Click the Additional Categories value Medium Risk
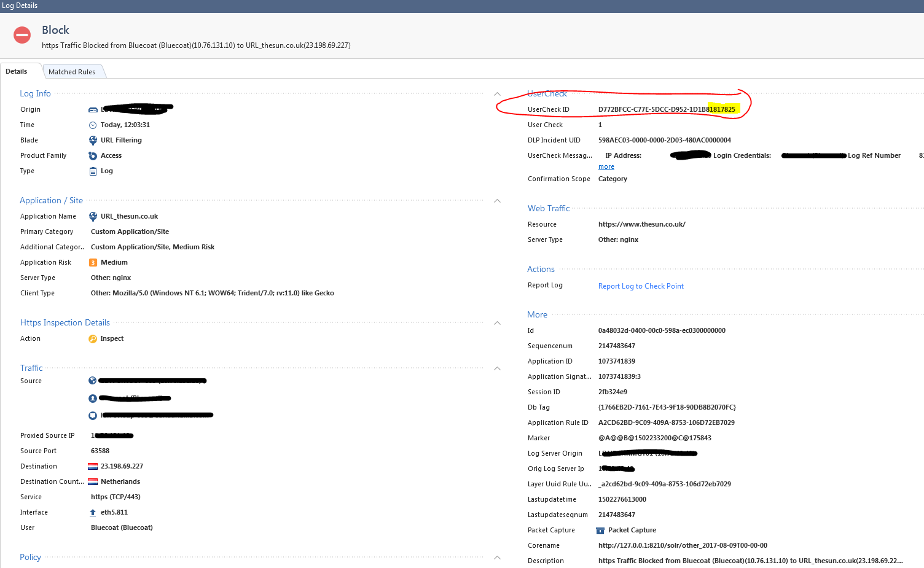924x568 pixels. click(153, 247)
